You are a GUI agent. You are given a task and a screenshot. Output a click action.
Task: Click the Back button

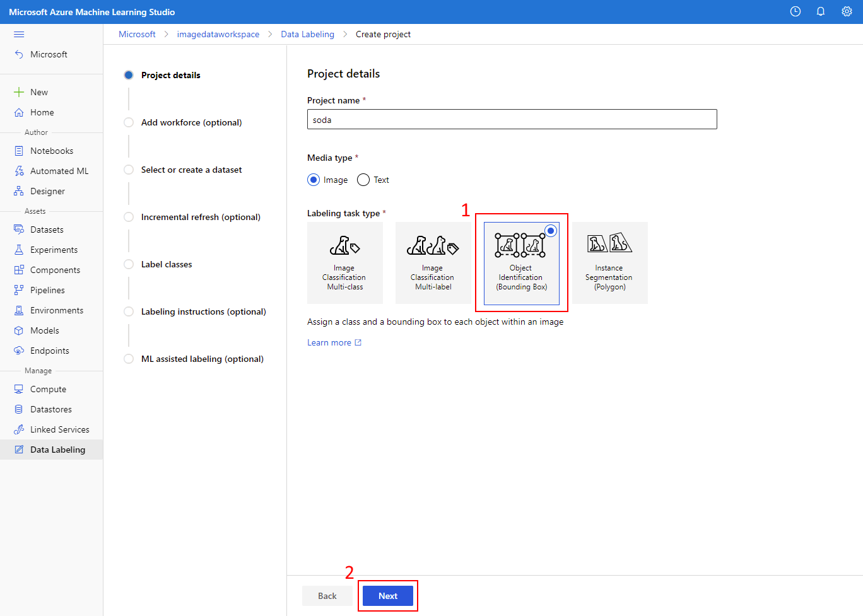coord(327,596)
